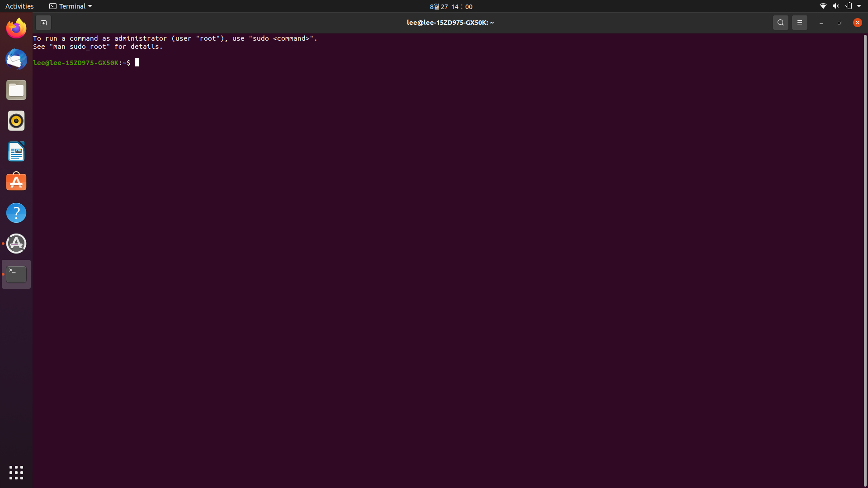
Task: Open LibreOffice Writer from dock
Action: pyautogui.click(x=16, y=151)
